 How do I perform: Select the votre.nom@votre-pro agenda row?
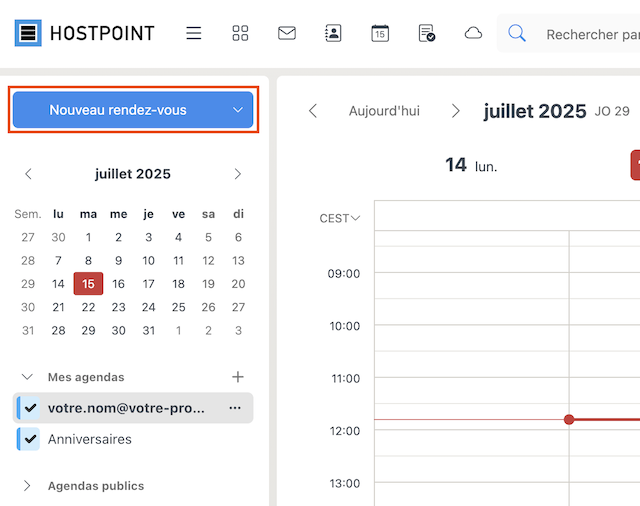click(x=133, y=408)
